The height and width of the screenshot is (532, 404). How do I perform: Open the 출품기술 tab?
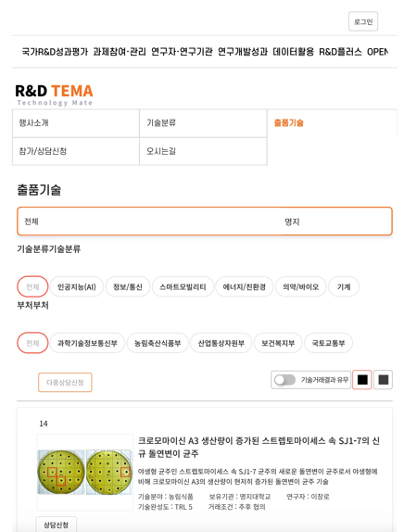(289, 123)
